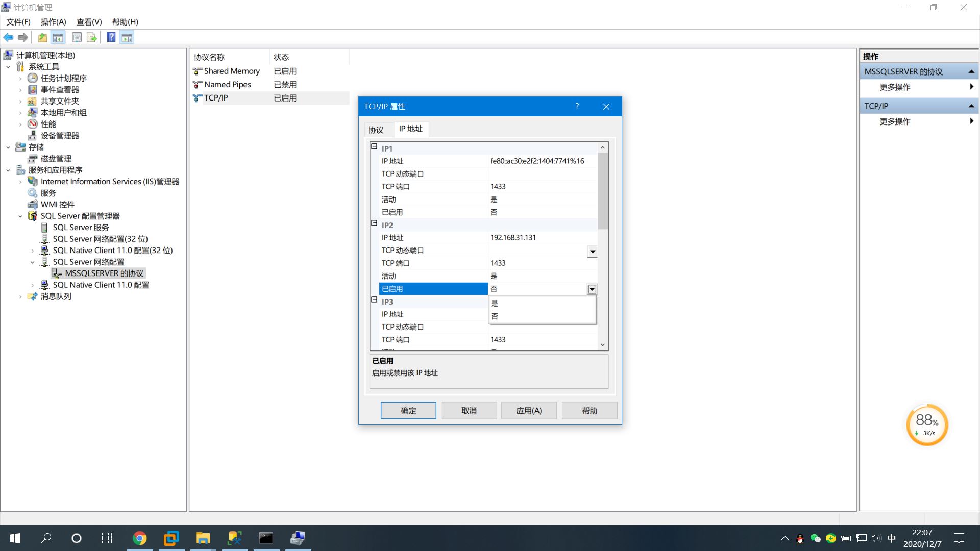Toggle Named Pipes enabled status
980x551 pixels.
[228, 84]
